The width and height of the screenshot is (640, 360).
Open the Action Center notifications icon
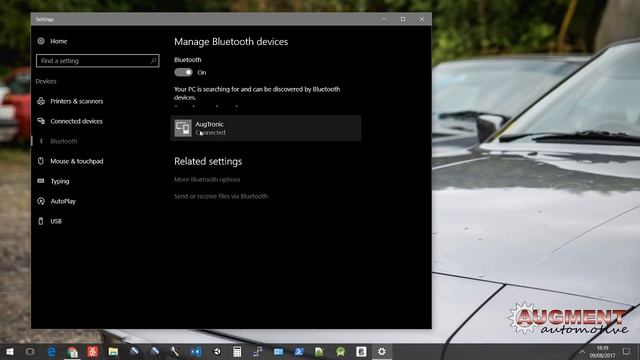pyautogui.click(x=627, y=351)
